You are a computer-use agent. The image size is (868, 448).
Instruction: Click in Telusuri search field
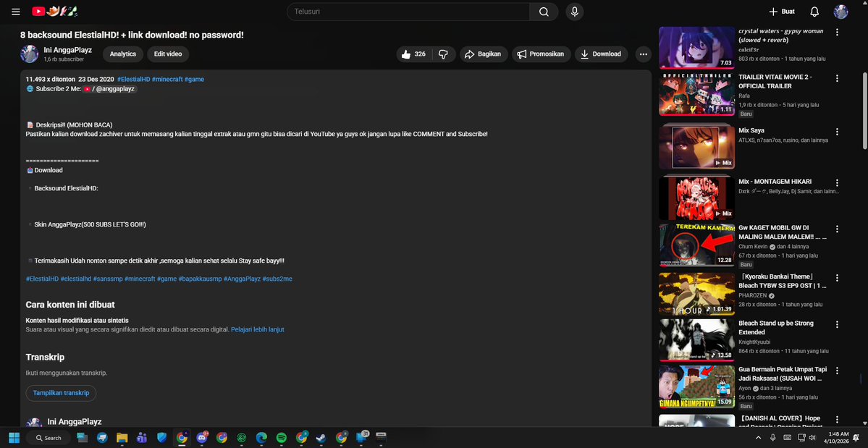tap(408, 12)
